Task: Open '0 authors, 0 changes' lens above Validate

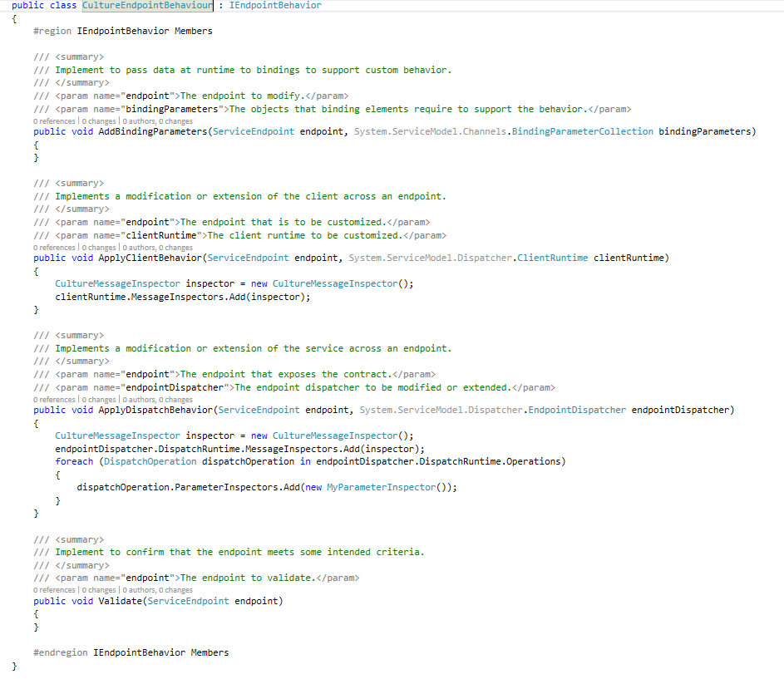Action: [157, 590]
